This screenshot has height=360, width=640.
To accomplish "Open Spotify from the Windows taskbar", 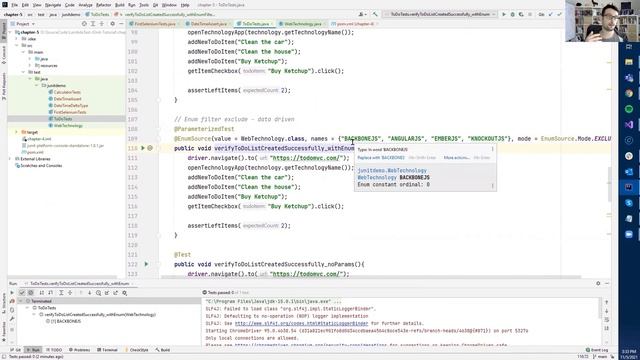I will point(629,109).
